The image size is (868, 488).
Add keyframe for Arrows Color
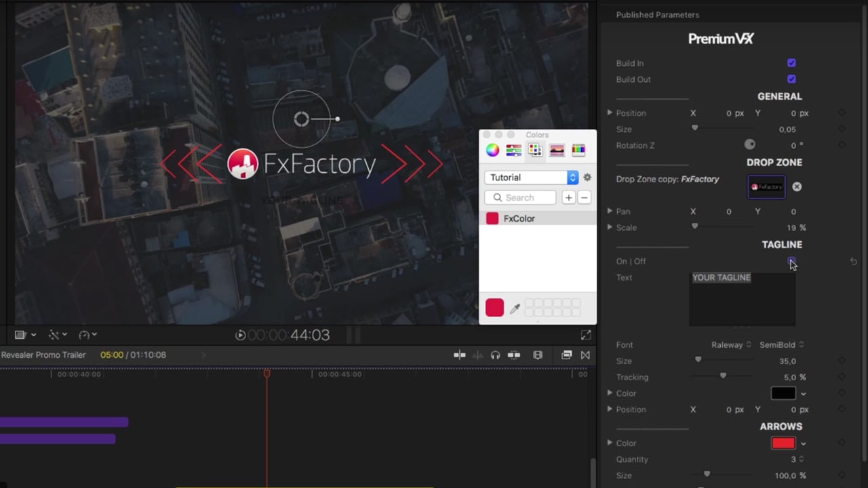click(x=842, y=443)
